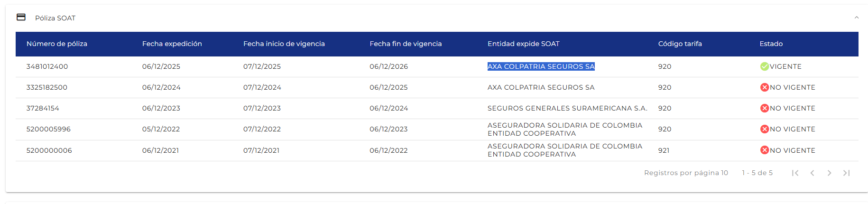Select policy number 3481012400
The height and width of the screenshot is (204, 868).
click(47, 66)
